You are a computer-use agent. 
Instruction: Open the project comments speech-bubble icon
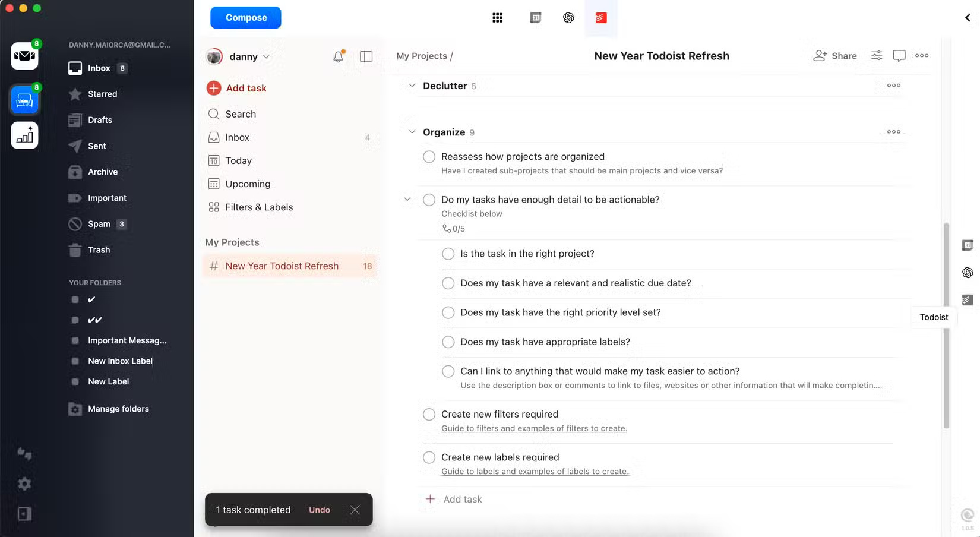tap(899, 55)
